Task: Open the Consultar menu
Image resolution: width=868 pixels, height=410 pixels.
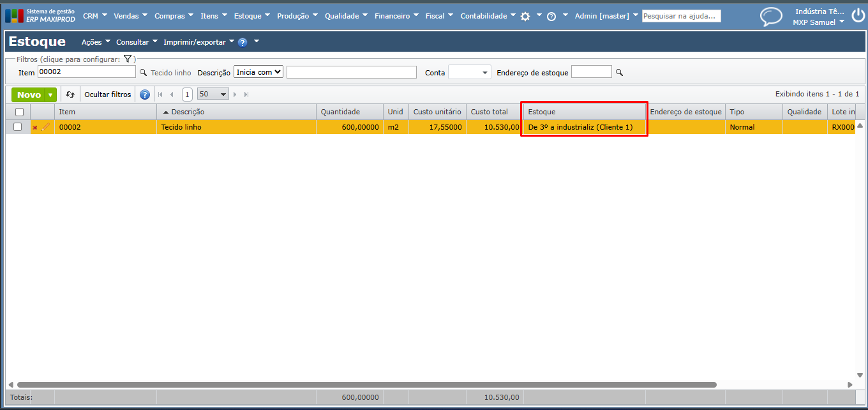Action: tap(137, 42)
